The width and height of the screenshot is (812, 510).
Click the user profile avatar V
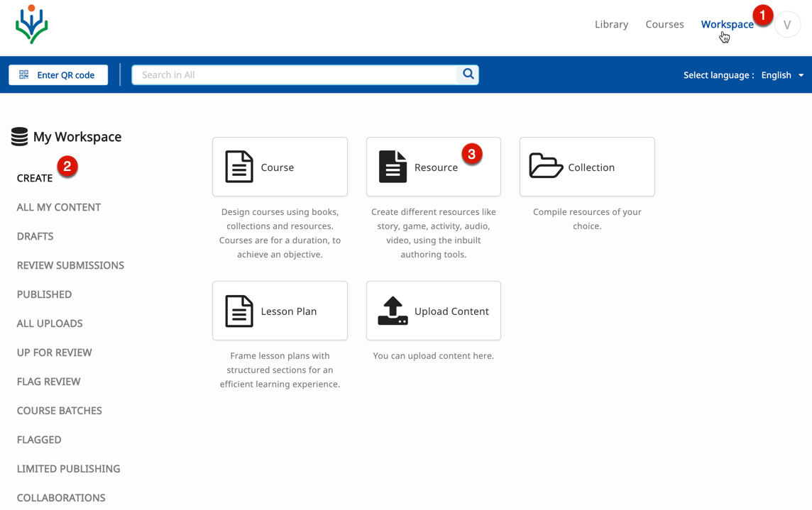[x=787, y=25]
